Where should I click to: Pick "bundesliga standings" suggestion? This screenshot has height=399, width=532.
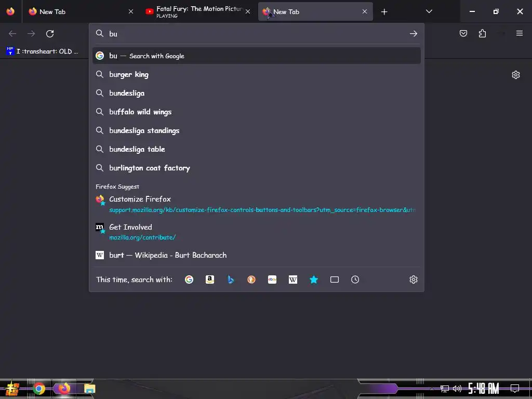point(256,130)
